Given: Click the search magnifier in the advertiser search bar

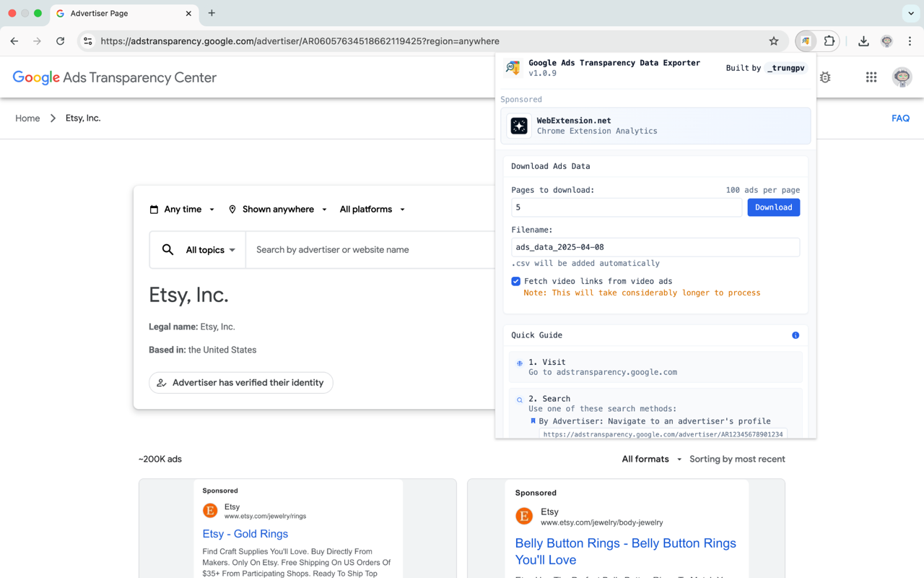Looking at the screenshot, I should (x=168, y=249).
